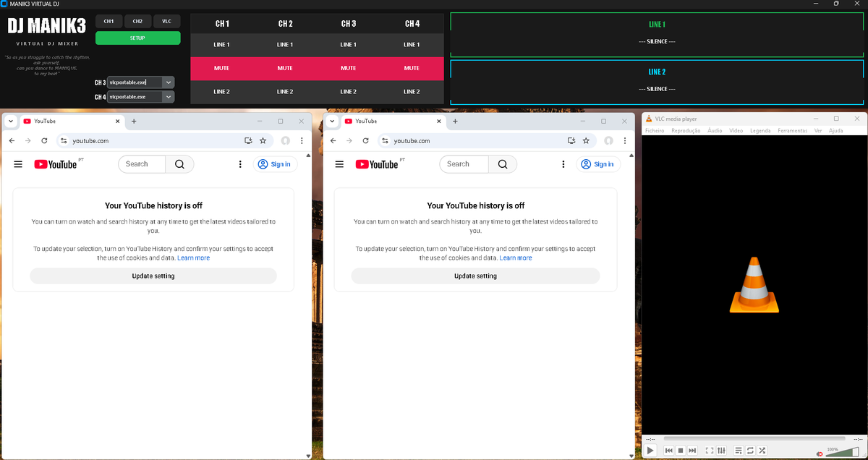
Task: Open tab search chevron in right Chrome
Action: pyautogui.click(x=331, y=122)
